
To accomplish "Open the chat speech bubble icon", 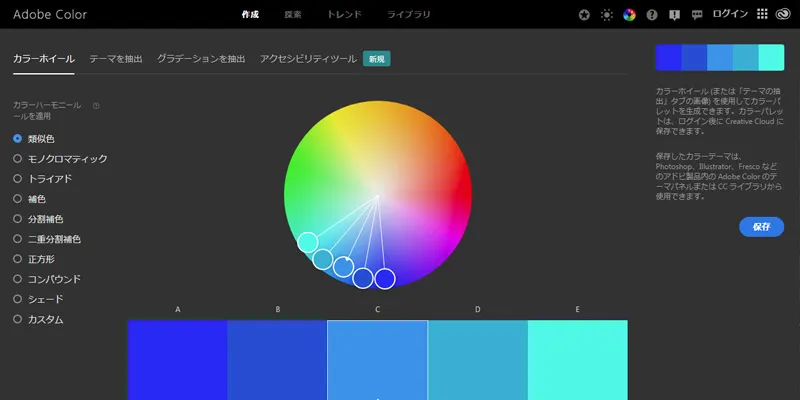I will [x=697, y=16].
